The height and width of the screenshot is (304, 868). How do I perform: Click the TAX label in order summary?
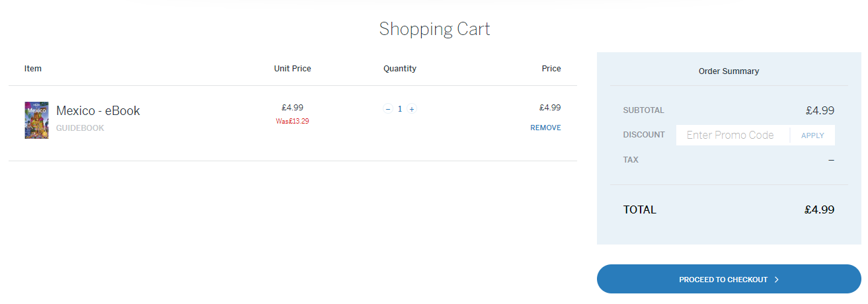[x=631, y=160]
